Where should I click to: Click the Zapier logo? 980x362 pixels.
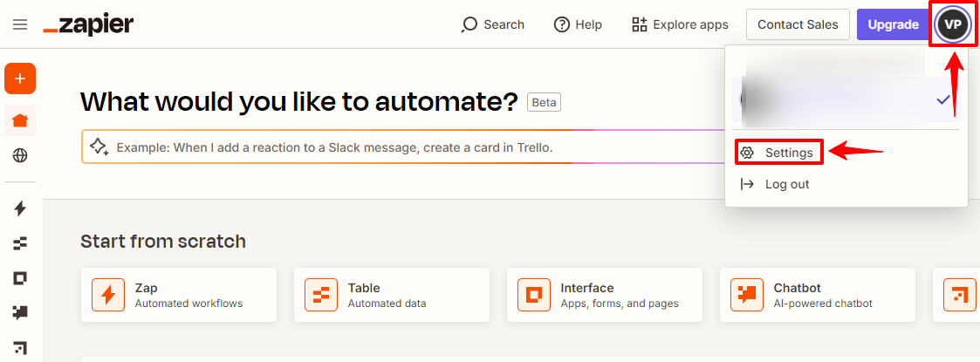click(88, 25)
